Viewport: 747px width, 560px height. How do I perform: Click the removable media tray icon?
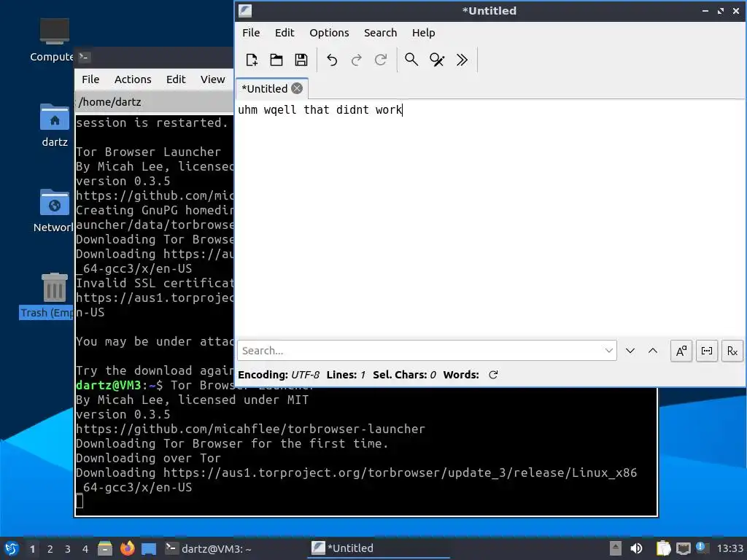pos(615,548)
